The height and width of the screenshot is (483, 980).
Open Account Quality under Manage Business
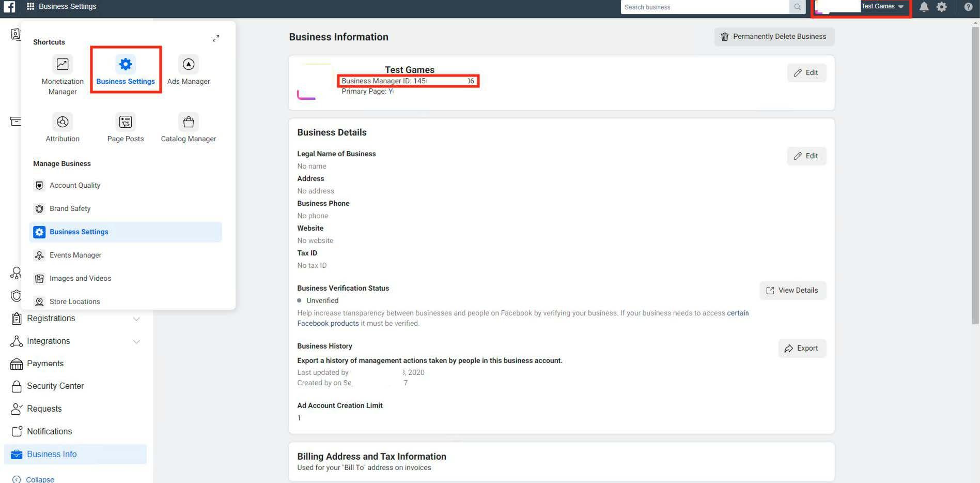pyautogui.click(x=75, y=185)
